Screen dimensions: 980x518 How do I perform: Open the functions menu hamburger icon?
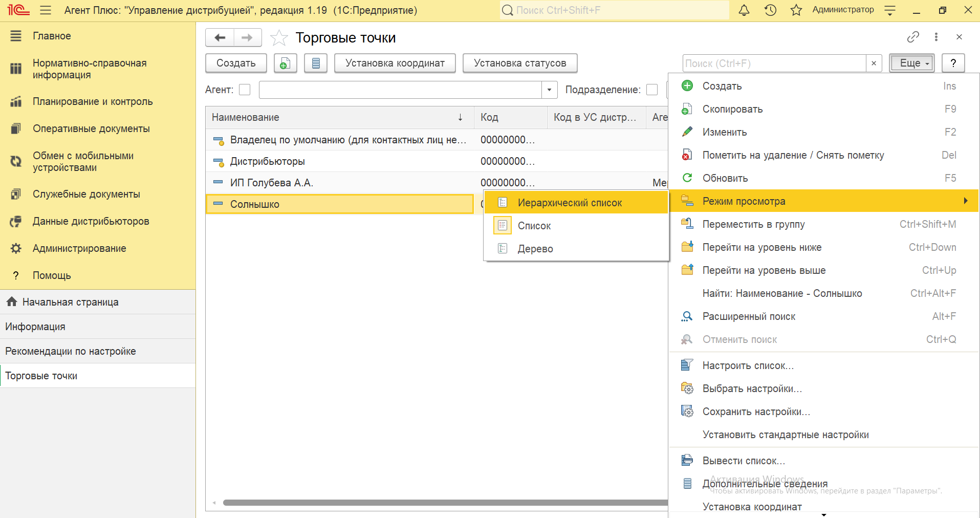(46, 10)
